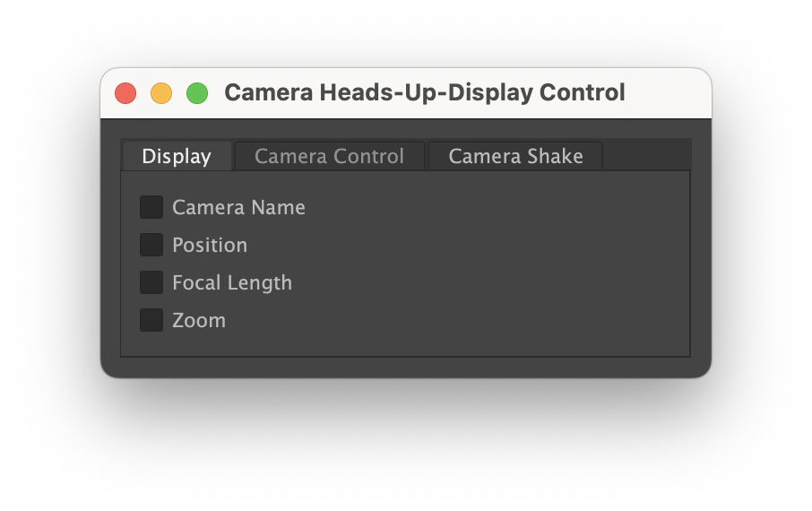Click the "Position" label text
The width and height of the screenshot is (812, 511).
pyautogui.click(x=210, y=246)
